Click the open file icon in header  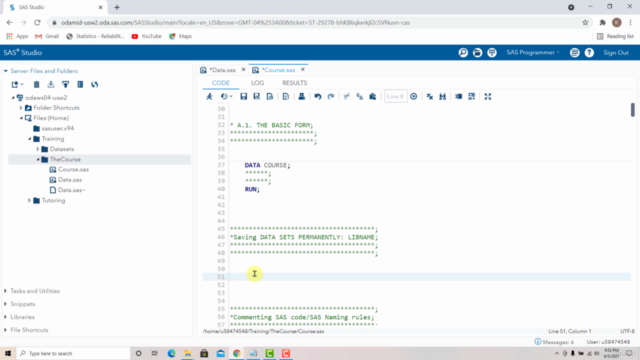(x=477, y=53)
